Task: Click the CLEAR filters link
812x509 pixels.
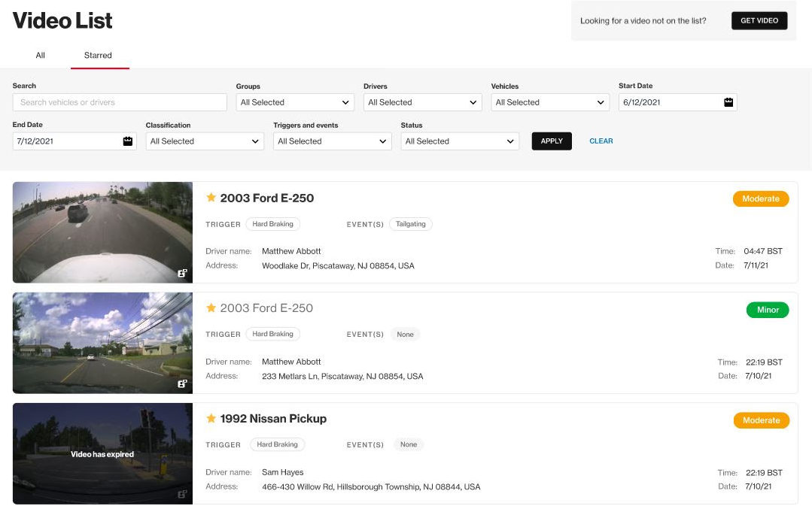Action: 601,141
